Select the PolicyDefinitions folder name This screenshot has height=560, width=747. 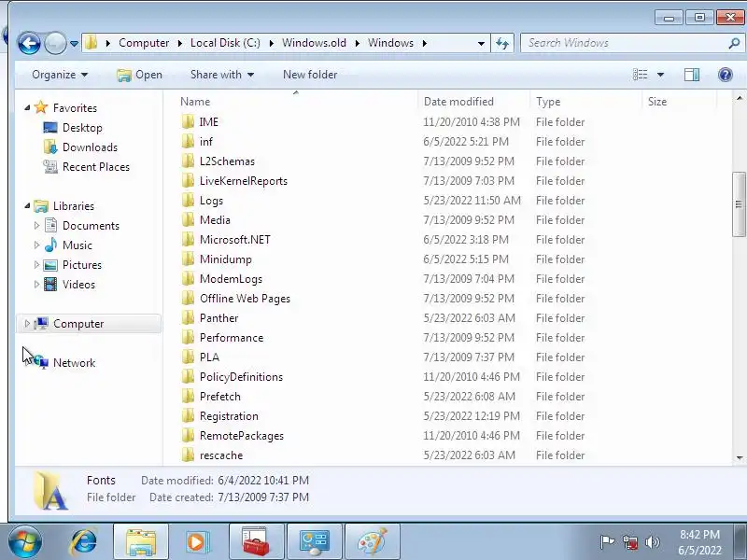click(241, 377)
